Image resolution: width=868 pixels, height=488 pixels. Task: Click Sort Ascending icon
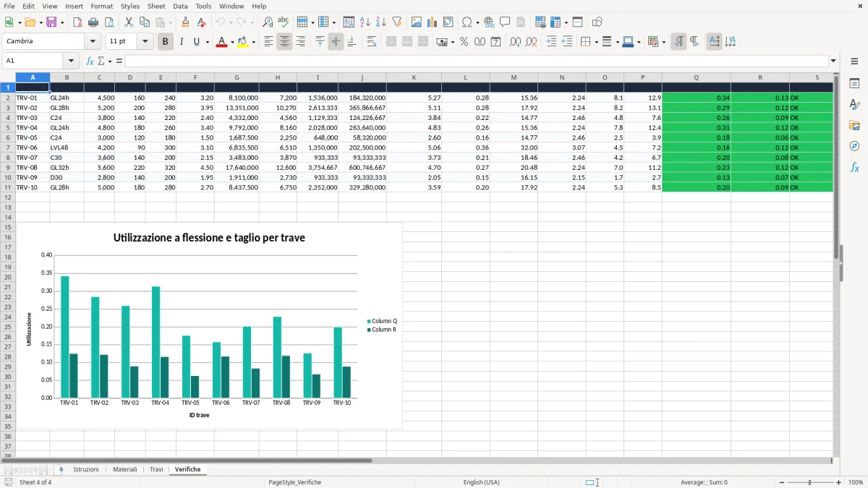pos(365,22)
